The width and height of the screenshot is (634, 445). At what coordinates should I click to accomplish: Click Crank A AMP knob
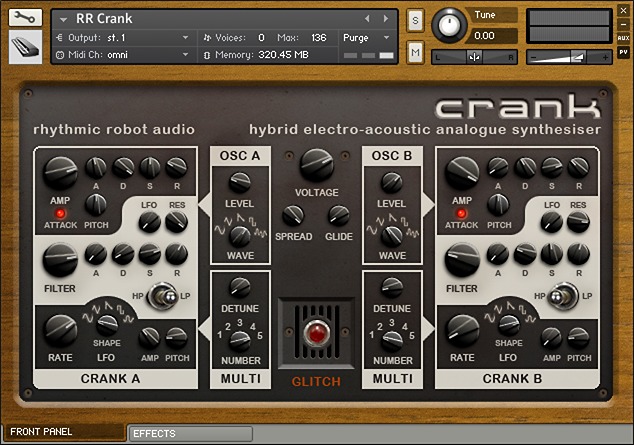pyautogui.click(x=60, y=173)
